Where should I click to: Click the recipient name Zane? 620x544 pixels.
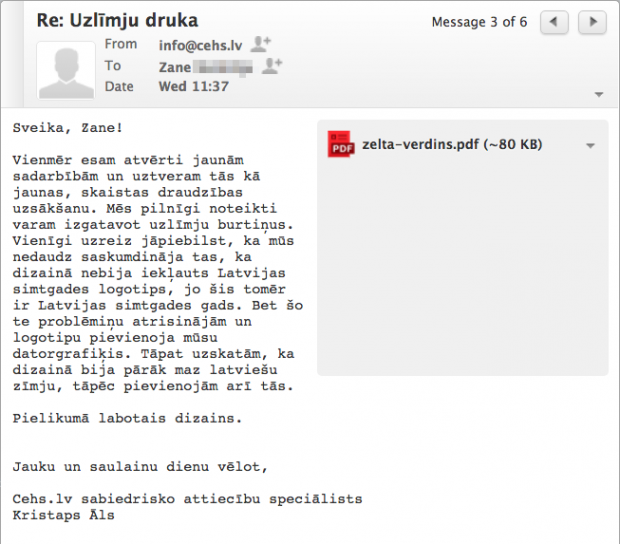[175, 66]
